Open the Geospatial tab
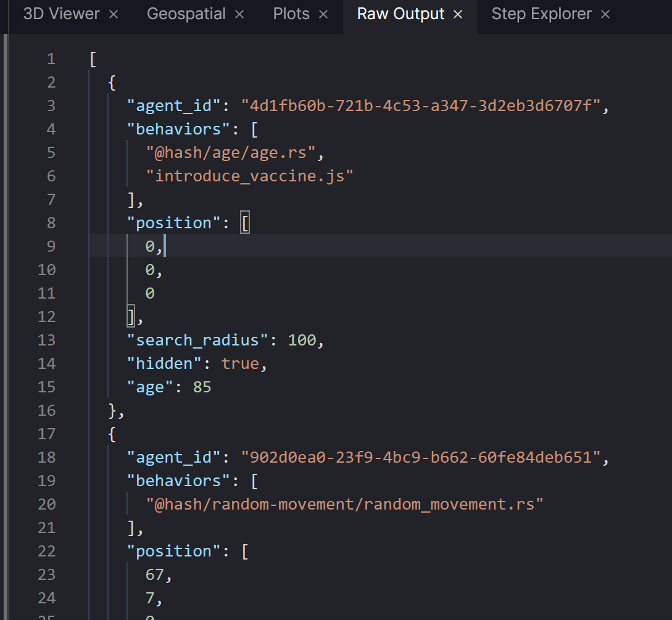The height and width of the screenshot is (620, 672). coord(186,15)
